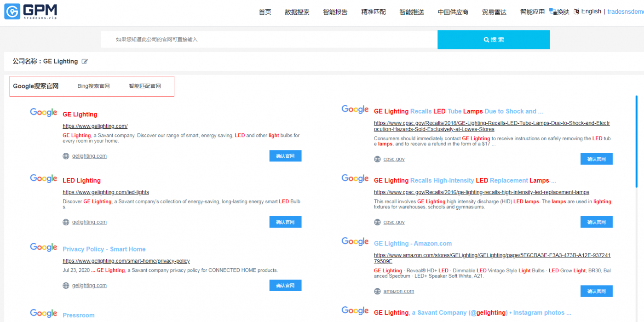Switch to the Bing搜索官网 tab
The width and height of the screenshot is (644, 322).
point(94,86)
